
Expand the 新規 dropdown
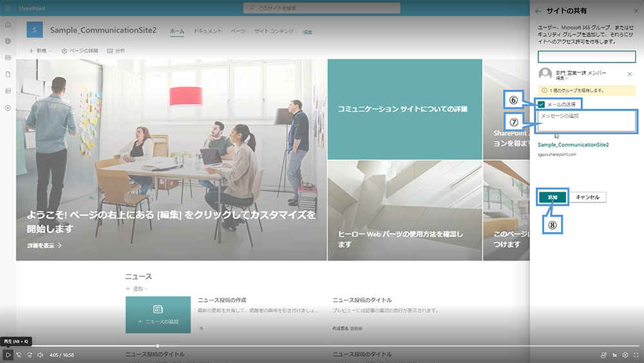point(41,51)
